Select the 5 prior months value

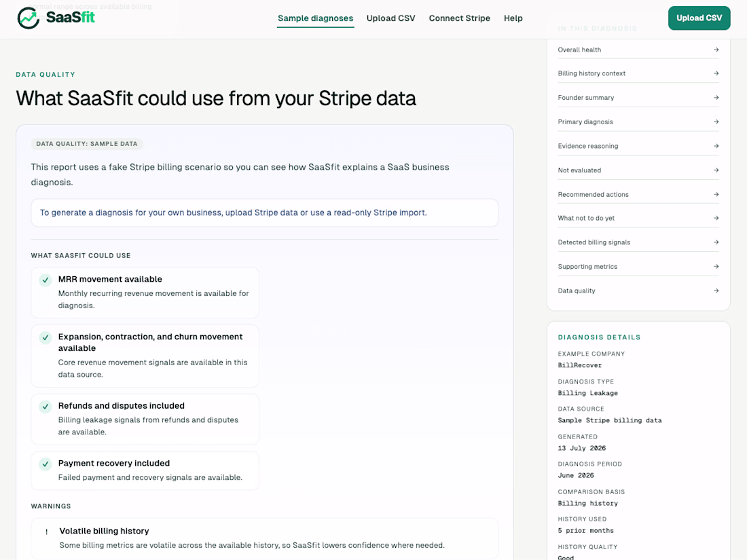(x=586, y=531)
